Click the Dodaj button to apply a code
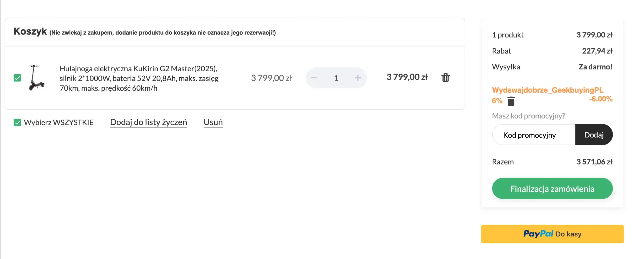The image size is (644, 259). tap(594, 135)
